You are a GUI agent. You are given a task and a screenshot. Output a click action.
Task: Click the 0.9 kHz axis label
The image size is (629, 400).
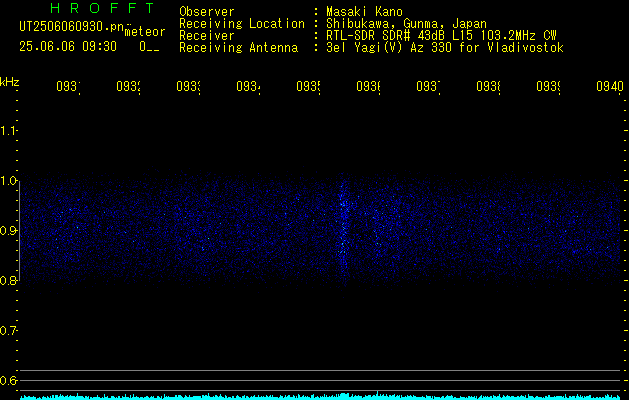coord(8,230)
